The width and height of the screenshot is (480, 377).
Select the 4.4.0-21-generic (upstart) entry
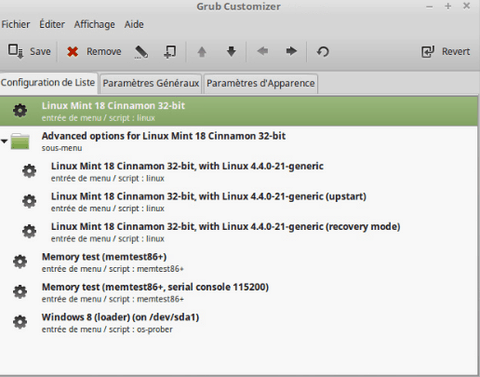[x=239, y=202]
